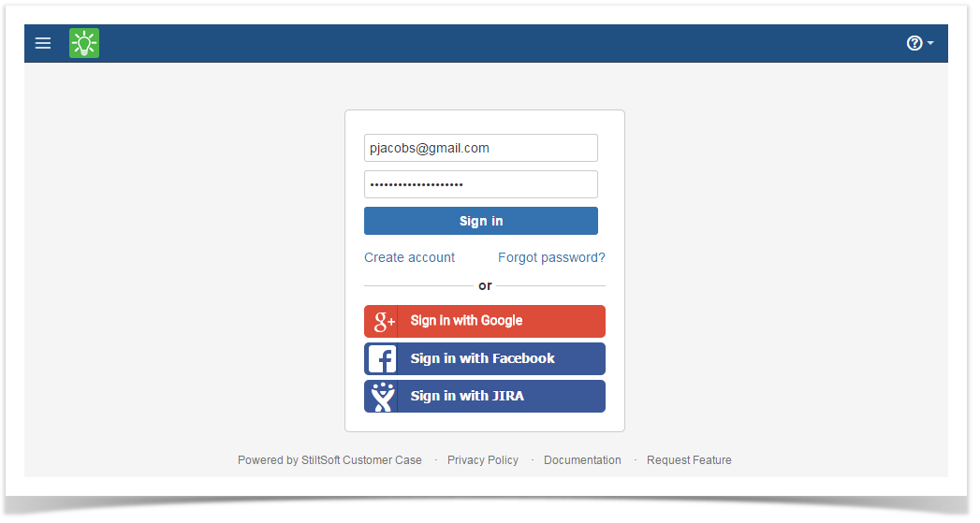980x523 pixels.
Task: Open the Forgot password link
Action: 551,257
